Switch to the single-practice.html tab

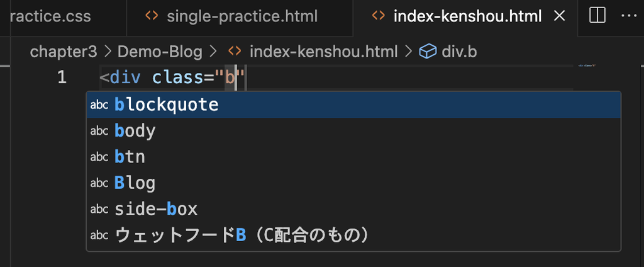pyautogui.click(x=240, y=16)
